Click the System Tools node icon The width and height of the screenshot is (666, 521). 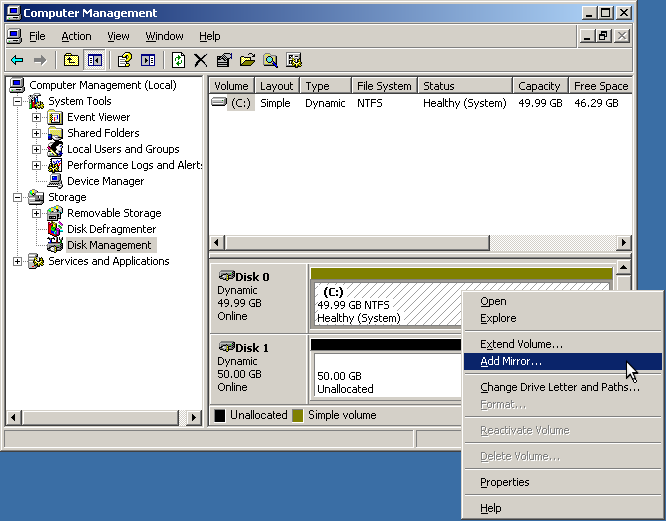[36, 101]
